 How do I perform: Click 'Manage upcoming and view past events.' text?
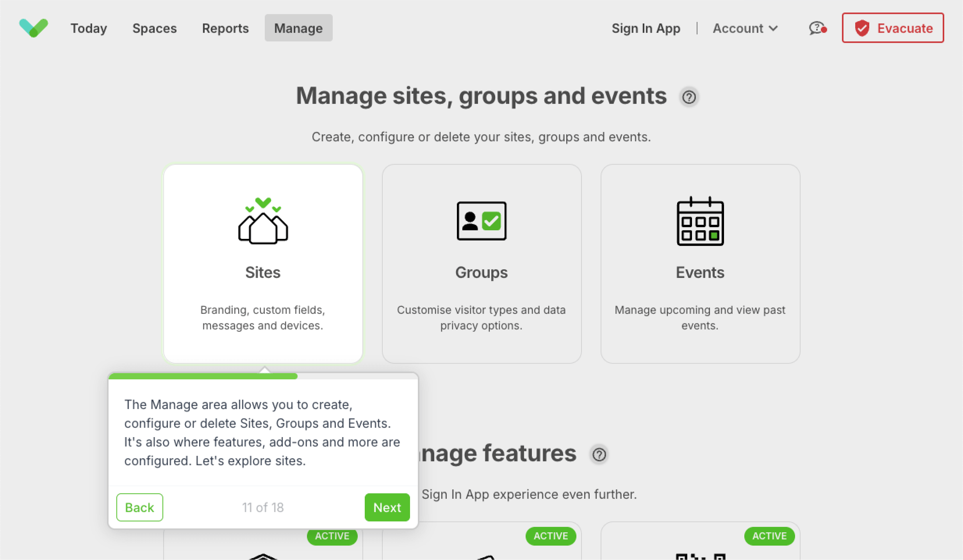[700, 318]
